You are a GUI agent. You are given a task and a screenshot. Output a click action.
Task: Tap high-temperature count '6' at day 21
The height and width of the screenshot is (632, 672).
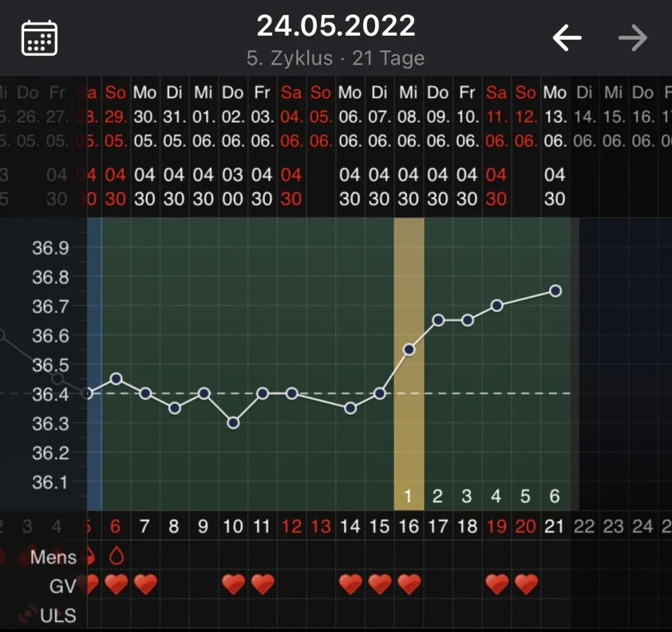[554, 496]
